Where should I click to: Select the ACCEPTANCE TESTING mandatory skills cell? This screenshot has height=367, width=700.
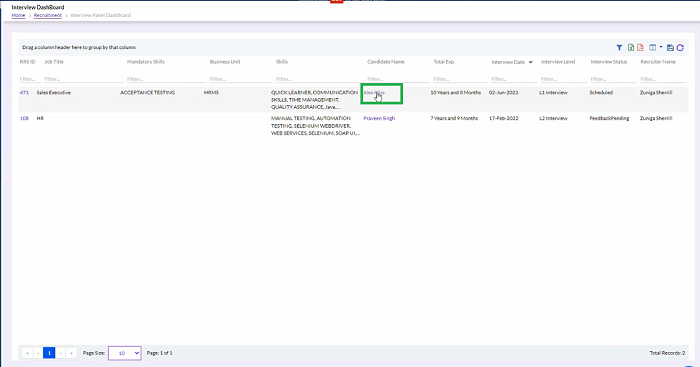tap(147, 92)
